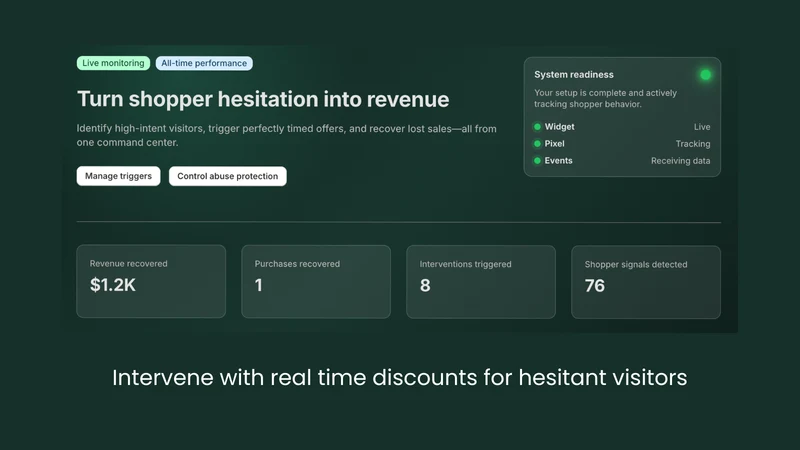Open the Interventions triggered card
800x450 pixels.
[x=481, y=282]
